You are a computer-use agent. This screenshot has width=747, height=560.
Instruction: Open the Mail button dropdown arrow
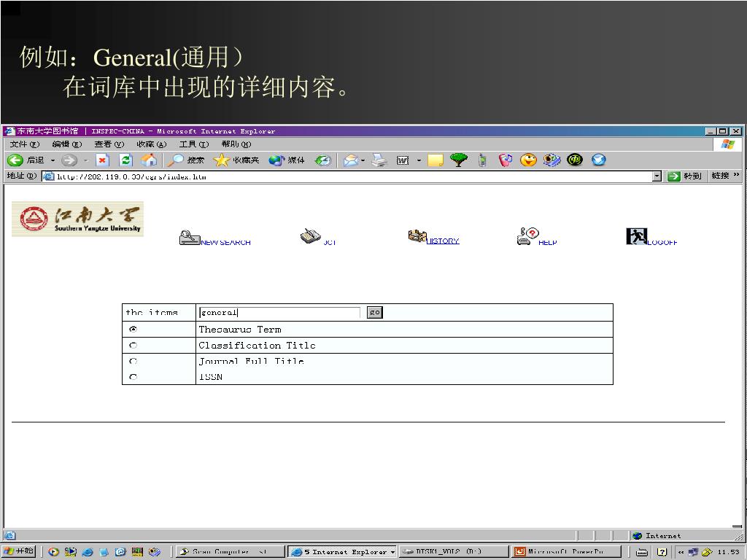click(363, 160)
